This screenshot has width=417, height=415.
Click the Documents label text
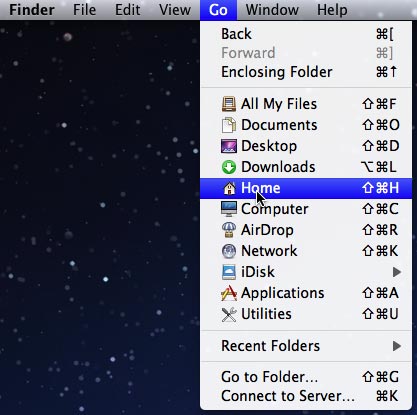tap(279, 125)
